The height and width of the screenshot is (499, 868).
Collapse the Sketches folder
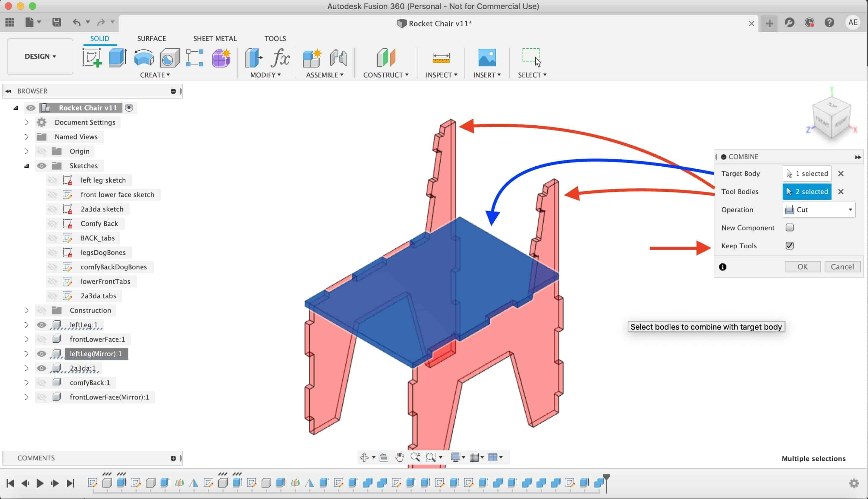coord(27,166)
